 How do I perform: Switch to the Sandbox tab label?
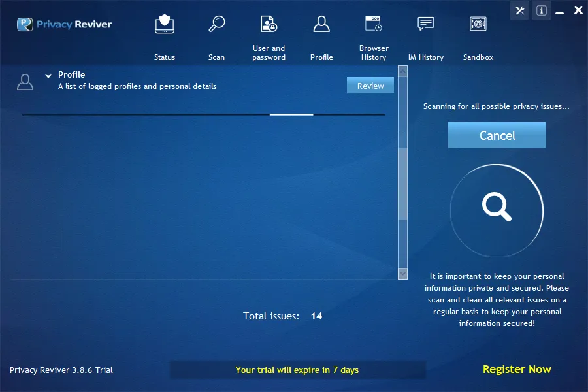[478, 57]
